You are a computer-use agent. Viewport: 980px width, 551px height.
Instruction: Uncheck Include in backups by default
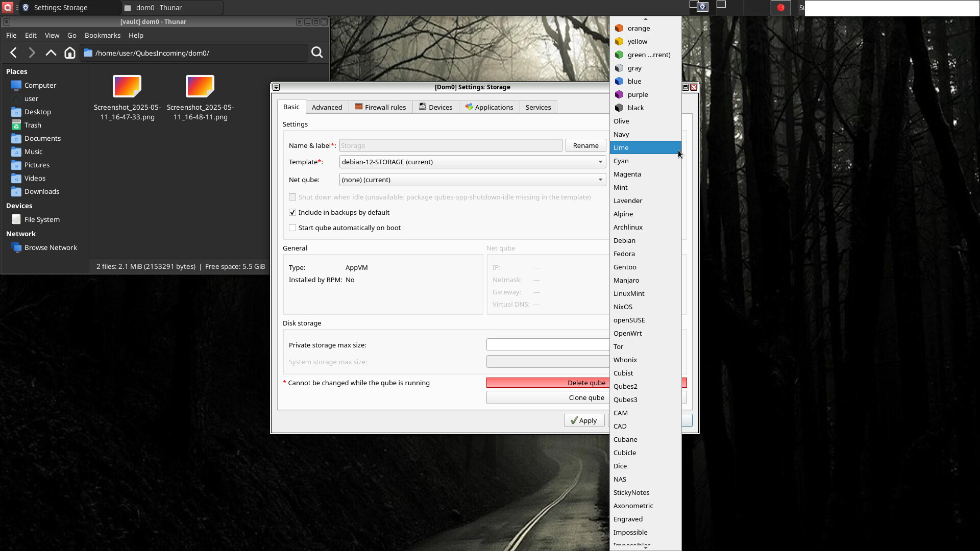pyautogui.click(x=292, y=212)
